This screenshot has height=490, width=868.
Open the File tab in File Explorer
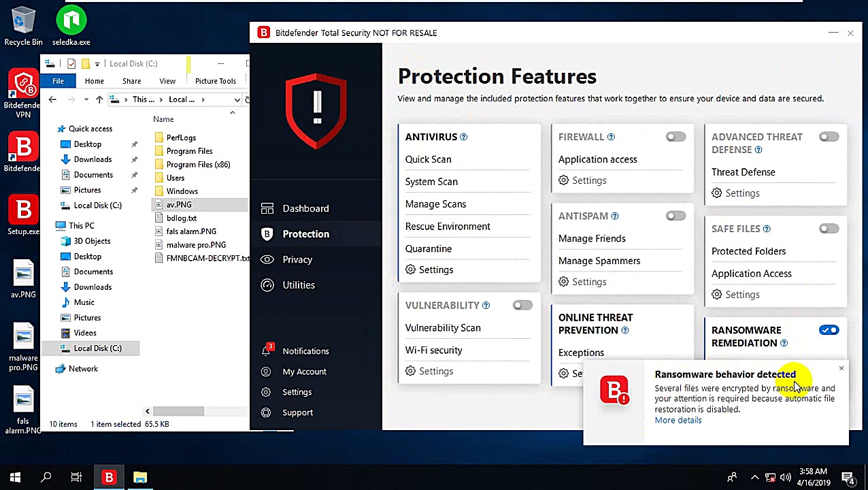point(58,81)
